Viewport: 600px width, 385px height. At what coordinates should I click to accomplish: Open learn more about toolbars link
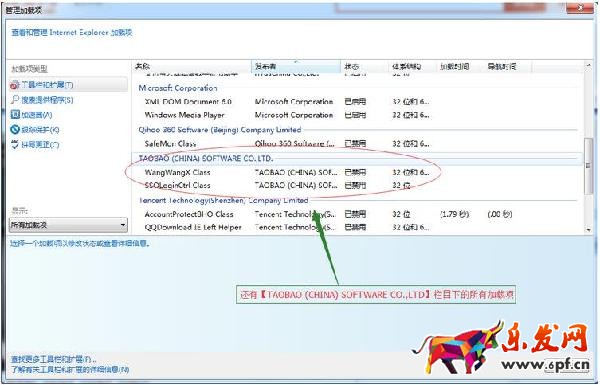pyautogui.click(x=70, y=370)
